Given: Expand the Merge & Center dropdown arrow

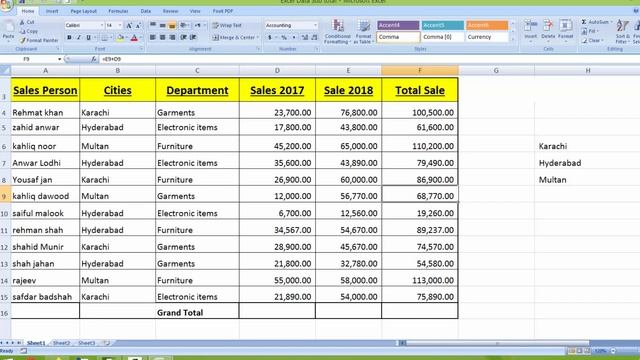Looking at the screenshot, I should pyautogui.click(x=258, y=37).
